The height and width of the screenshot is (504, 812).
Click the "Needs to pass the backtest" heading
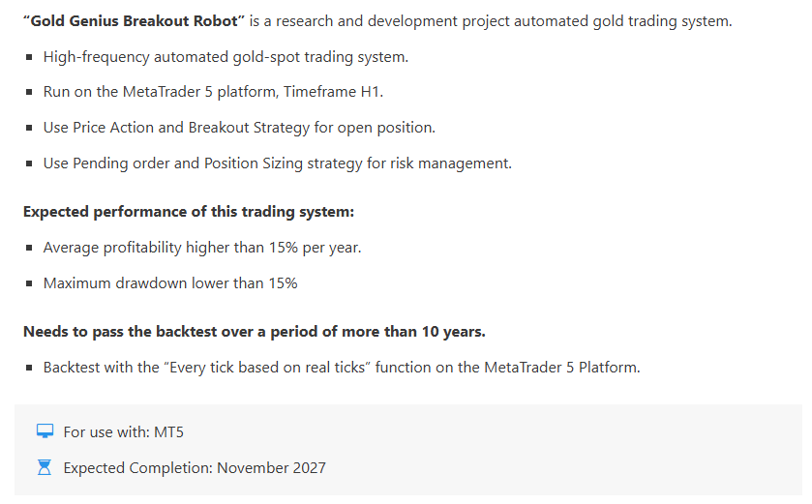pyautogui.click(x=254, y=332)
